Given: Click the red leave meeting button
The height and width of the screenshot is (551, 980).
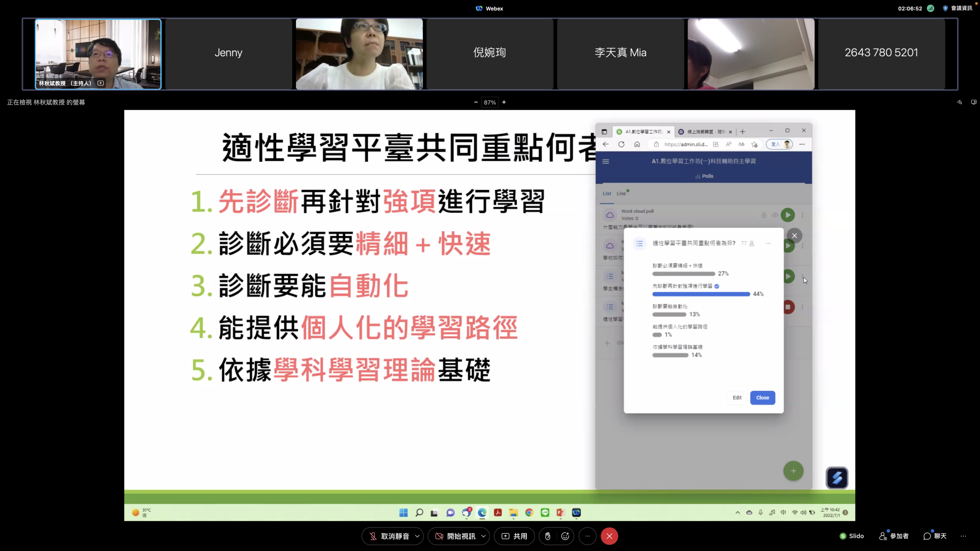Looking at the screenshot, I should [609, 536].
